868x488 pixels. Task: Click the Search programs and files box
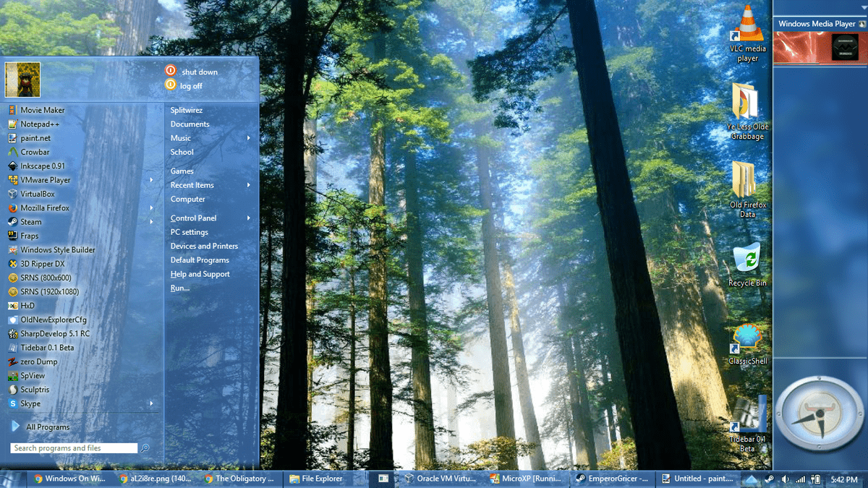click(x=74, y=448)
